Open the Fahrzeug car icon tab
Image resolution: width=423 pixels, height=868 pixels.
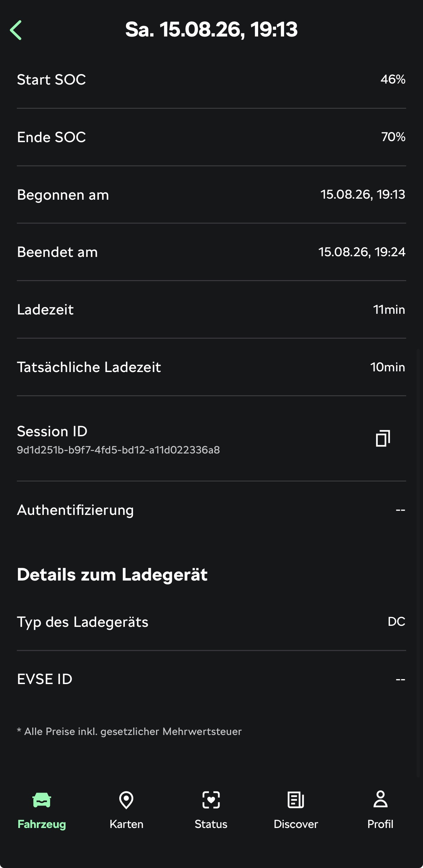pyautogui.click(x=42, y=800)
